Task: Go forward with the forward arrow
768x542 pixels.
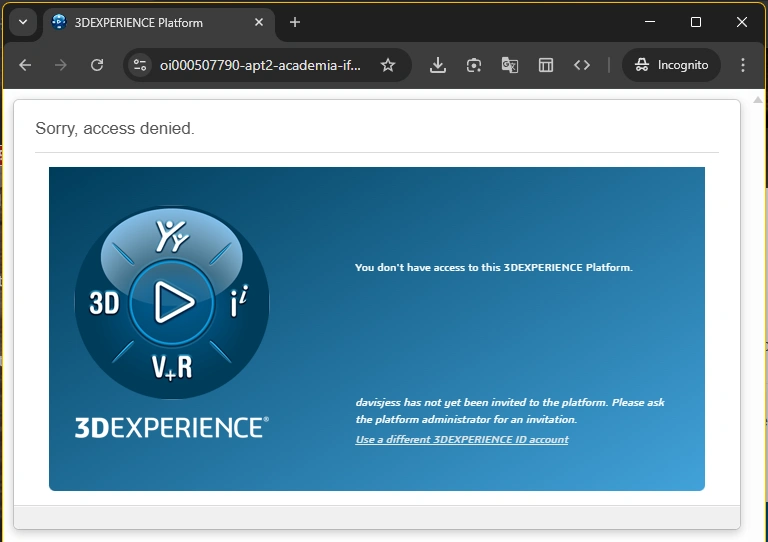Action: [x=61, y=65]
